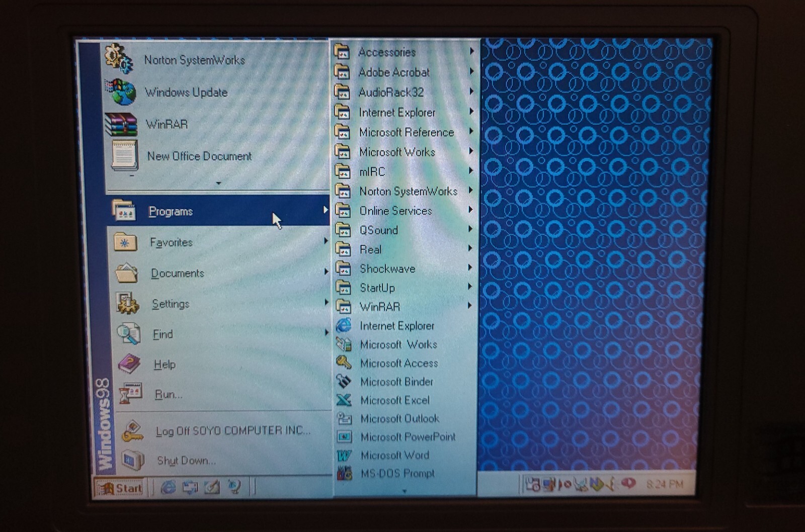Launch Microsoft Word W icon
The height and width of the screenshot is (532, 805).
pos(344,455)
